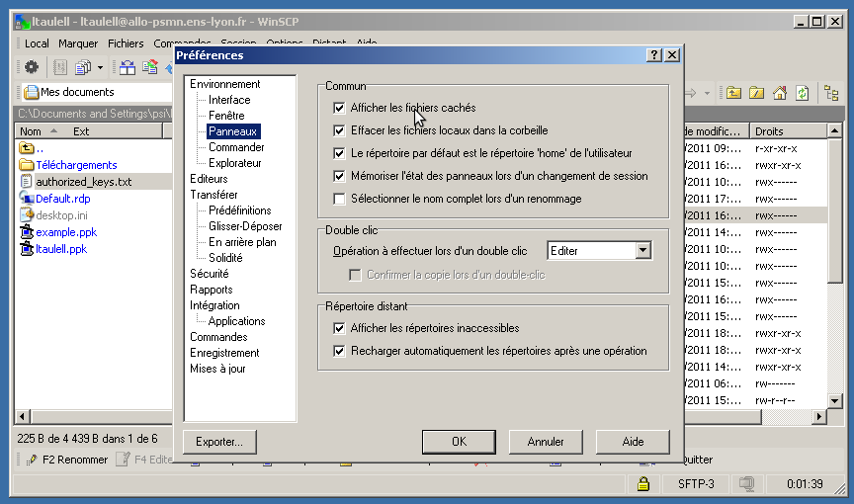Click remote panel scrollbar down arrow

834,400
